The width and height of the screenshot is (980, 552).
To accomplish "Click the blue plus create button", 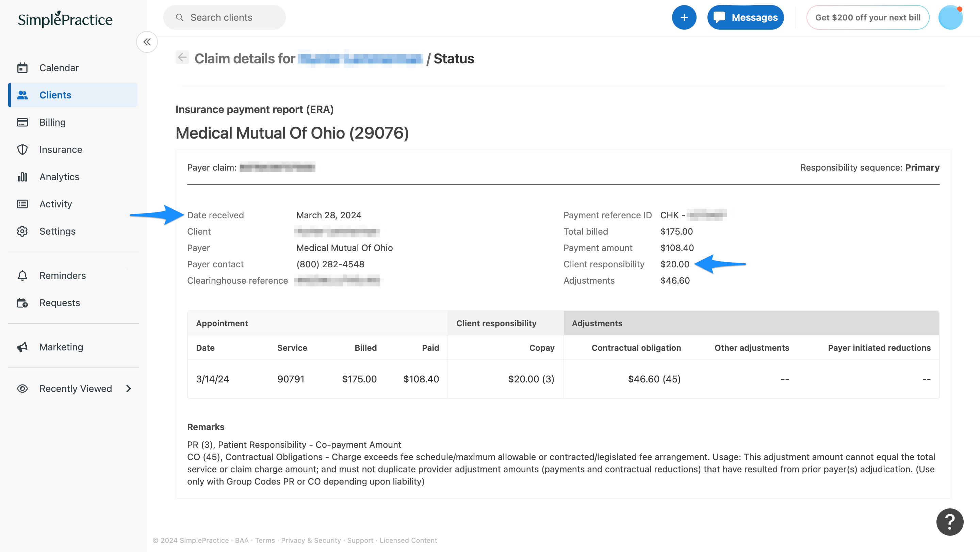I will pyautogui.click(x=684, y=17).
